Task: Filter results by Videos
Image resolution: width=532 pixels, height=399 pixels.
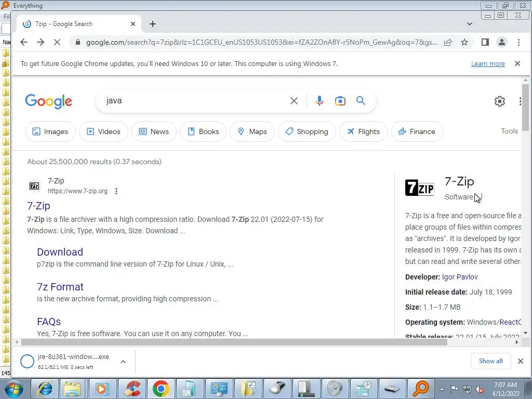Action: 103,131
